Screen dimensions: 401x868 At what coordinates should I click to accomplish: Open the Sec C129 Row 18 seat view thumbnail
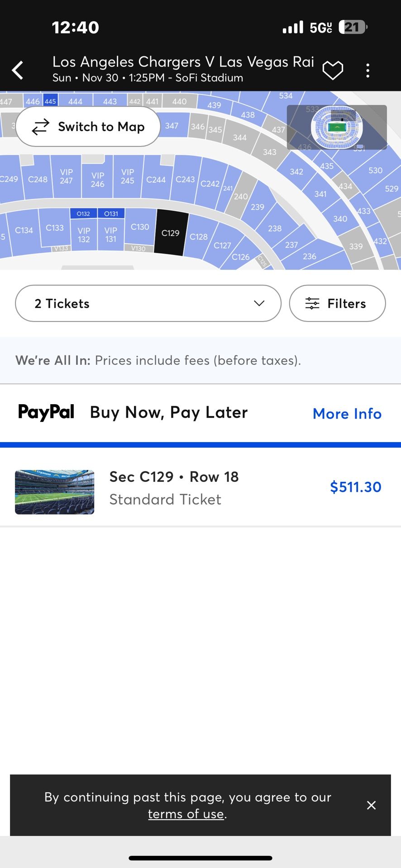tap(54, 491)
